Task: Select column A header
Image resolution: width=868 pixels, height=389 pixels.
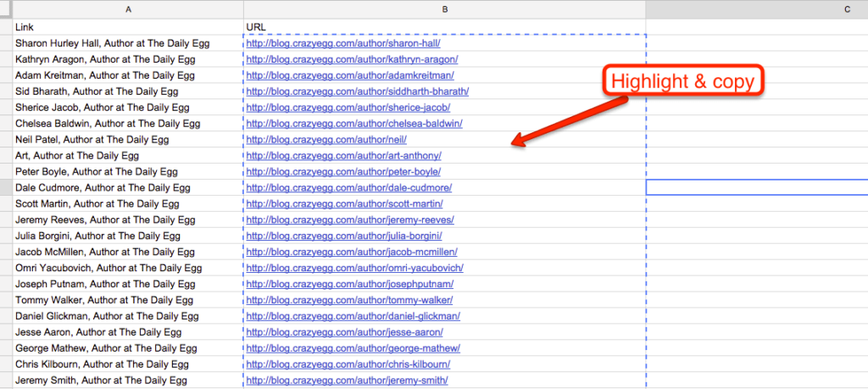Action: point(128,9)
